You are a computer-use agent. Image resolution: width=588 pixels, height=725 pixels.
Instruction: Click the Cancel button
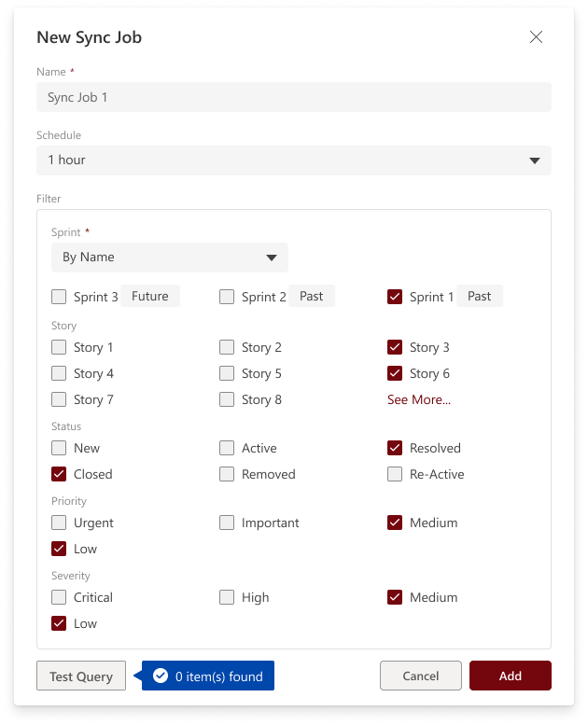[421, 676]
